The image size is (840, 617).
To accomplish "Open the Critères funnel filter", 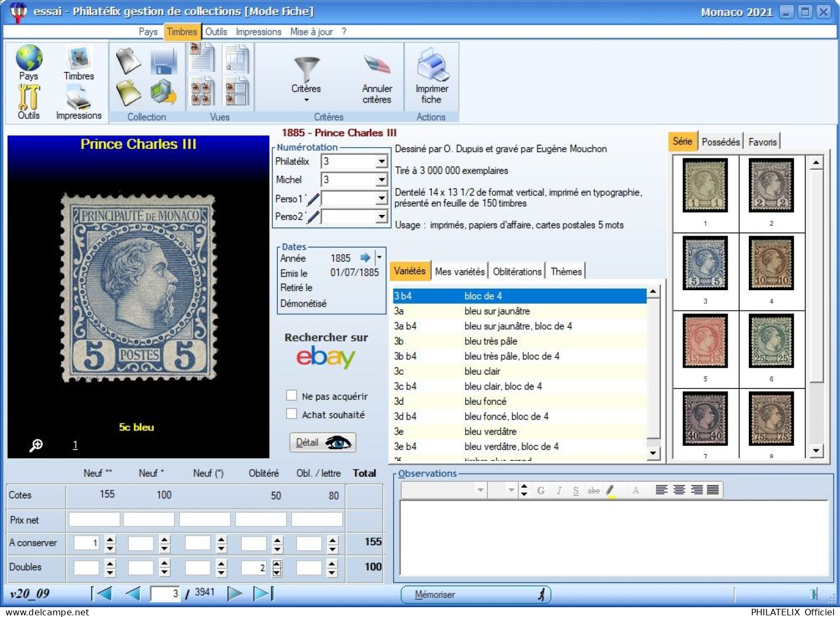I will pyautogui.click(x=306, y=70).
